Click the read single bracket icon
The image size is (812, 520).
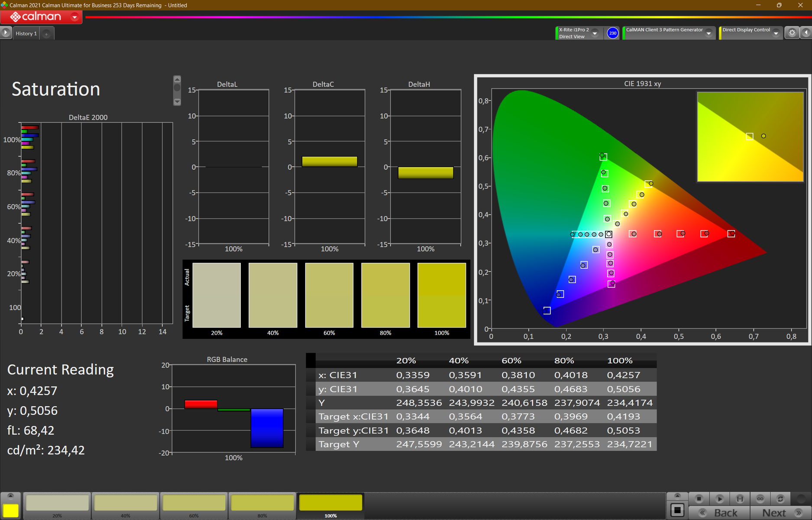740,499
